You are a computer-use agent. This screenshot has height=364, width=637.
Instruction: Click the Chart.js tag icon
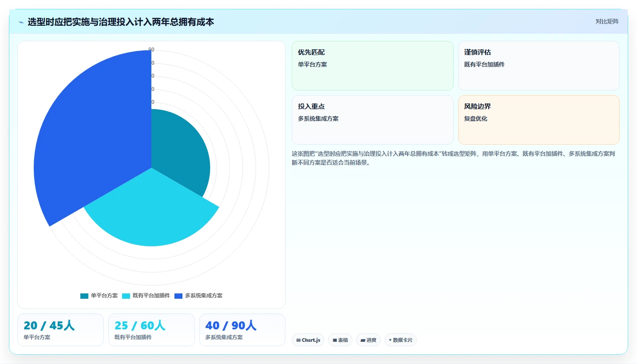click(298, 340)
